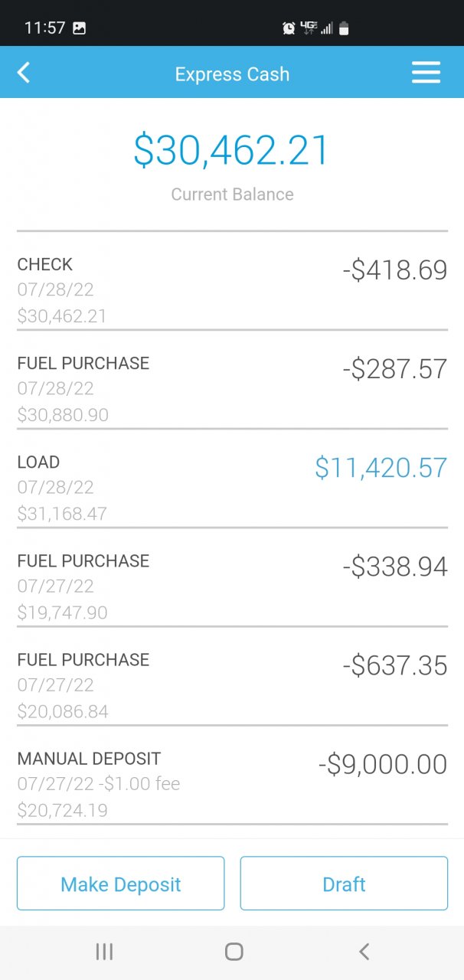This screenshot has height=980, width=464.
Task: Tap the $30,462.21 current balance amount
Action: tap(232, 150)
